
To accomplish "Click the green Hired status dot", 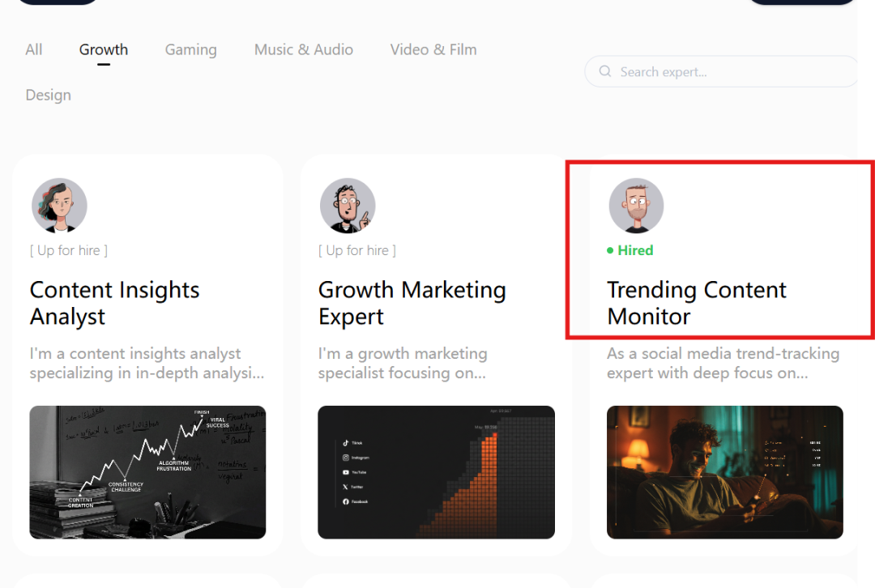I will tap(610, 250).
